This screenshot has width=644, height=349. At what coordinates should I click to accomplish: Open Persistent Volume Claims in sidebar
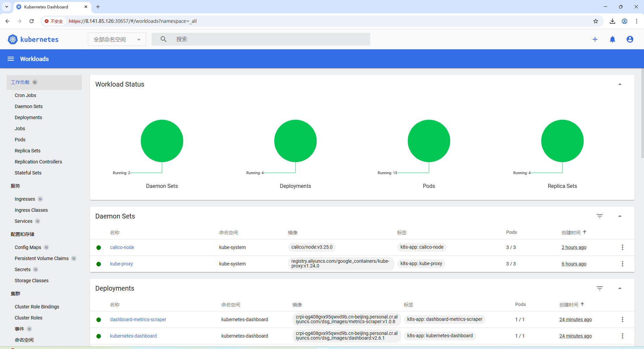pos(42,258)
